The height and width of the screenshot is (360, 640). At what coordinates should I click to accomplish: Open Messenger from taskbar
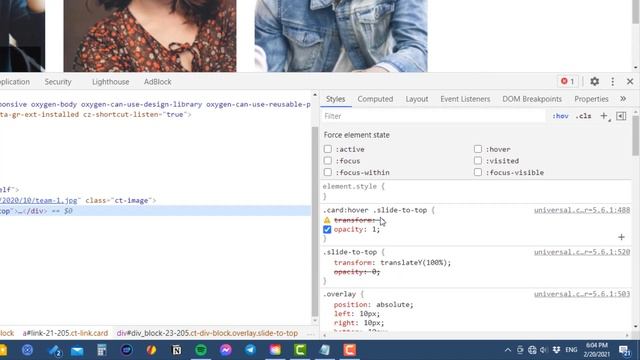226,350
